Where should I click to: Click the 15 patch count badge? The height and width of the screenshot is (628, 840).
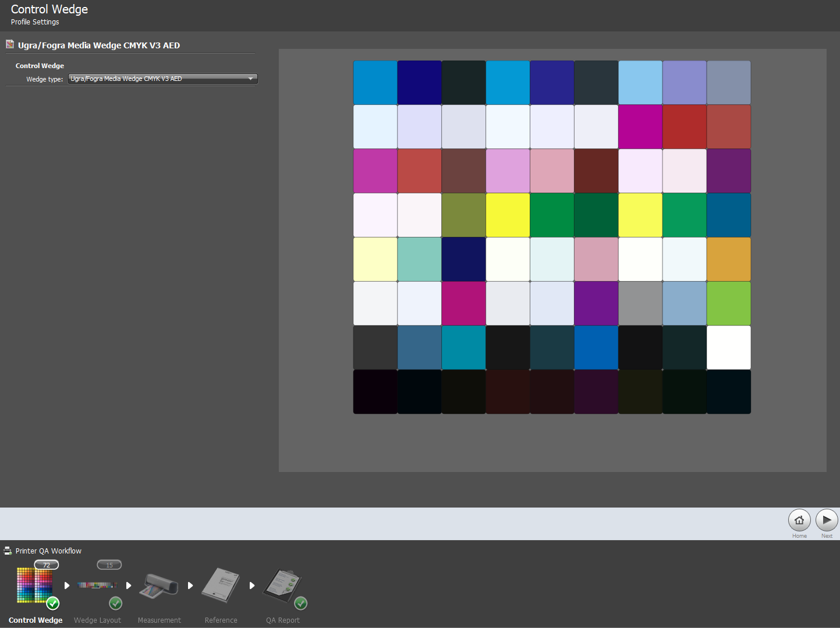[x=109, y=565]
